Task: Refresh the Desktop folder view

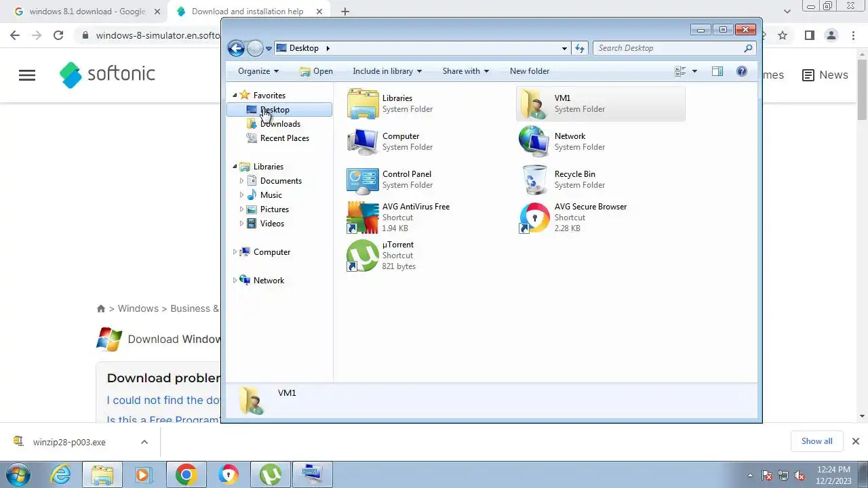Action: pyautogui.click(x=580, y=48)
